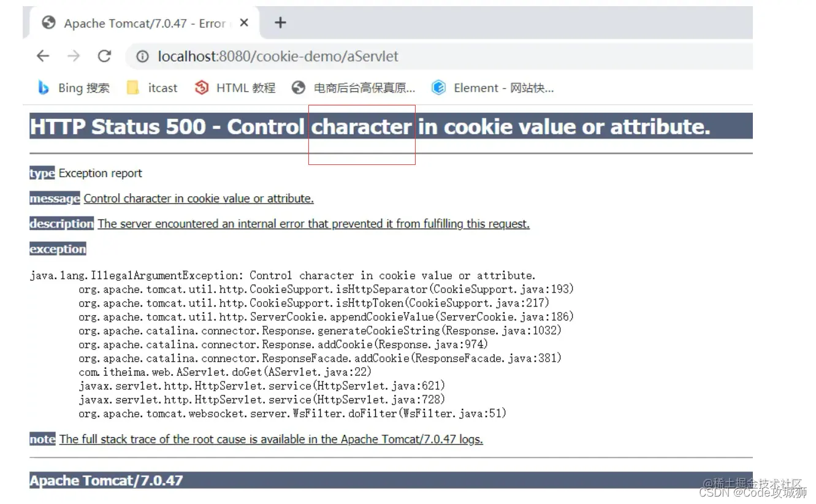
Task: Open the Bing 搜索 bookmark
Action: pyautogui.click(x=74, y=88)
